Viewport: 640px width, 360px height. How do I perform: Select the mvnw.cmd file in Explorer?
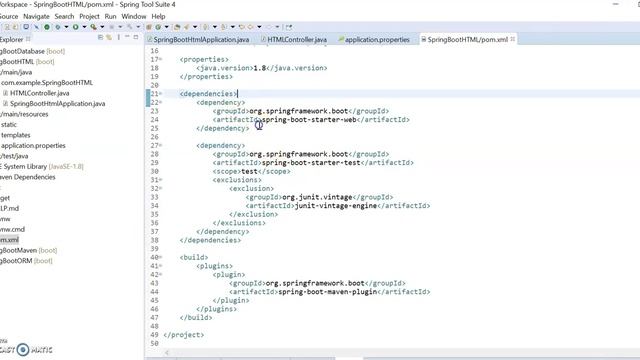[12, 229]
